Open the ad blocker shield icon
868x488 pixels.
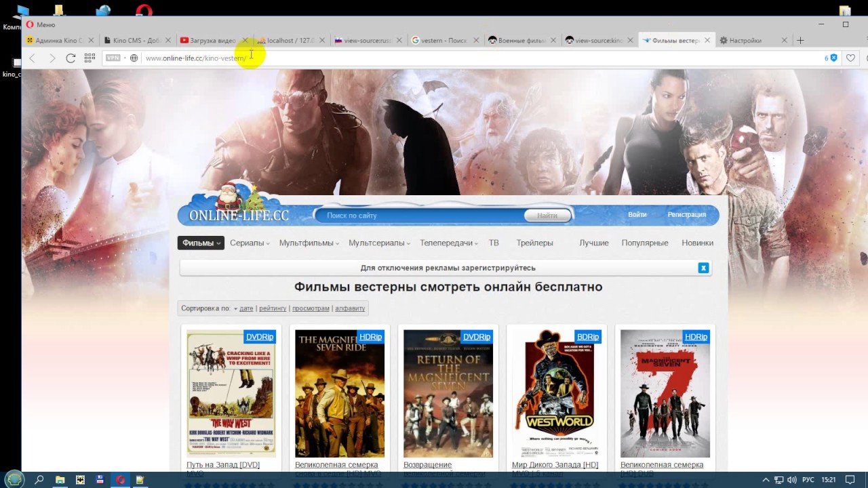click(833, 58)
